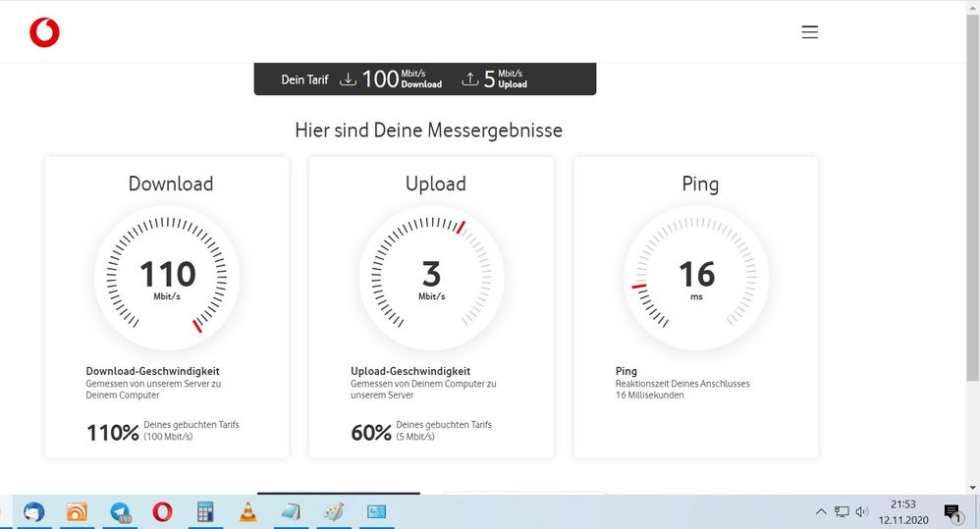
Task: Open the orange RSS feed app in taskbar
Action: 77,512
